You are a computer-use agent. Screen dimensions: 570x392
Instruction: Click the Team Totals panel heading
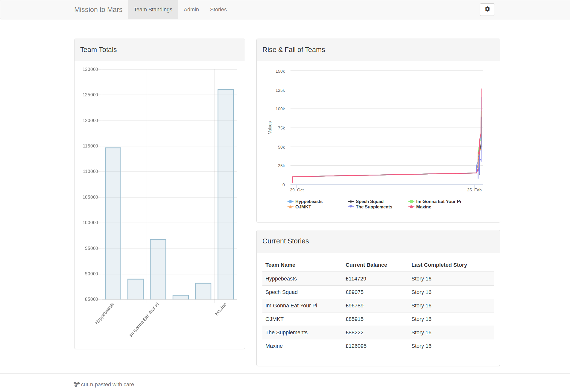tap(98, 50)
